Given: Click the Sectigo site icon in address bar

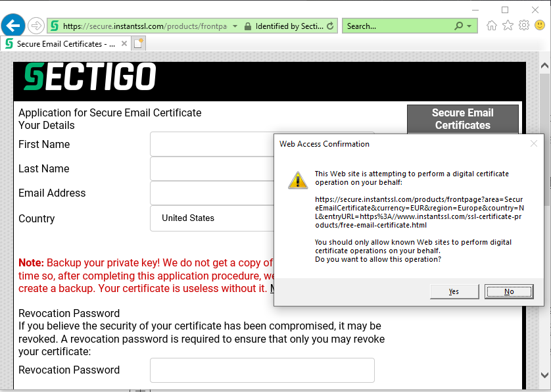Looking at the screenshot, I should tap(55, 26).
